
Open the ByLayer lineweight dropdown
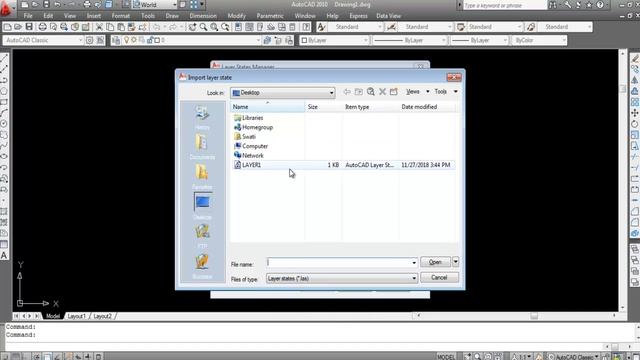[x=479, y=40]
